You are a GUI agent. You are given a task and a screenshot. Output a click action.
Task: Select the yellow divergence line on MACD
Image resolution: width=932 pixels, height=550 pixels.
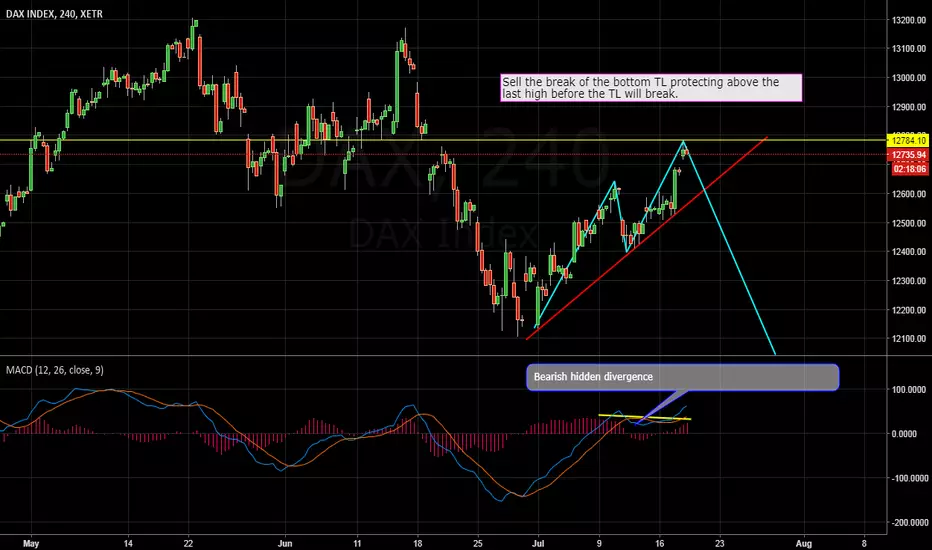644,417
